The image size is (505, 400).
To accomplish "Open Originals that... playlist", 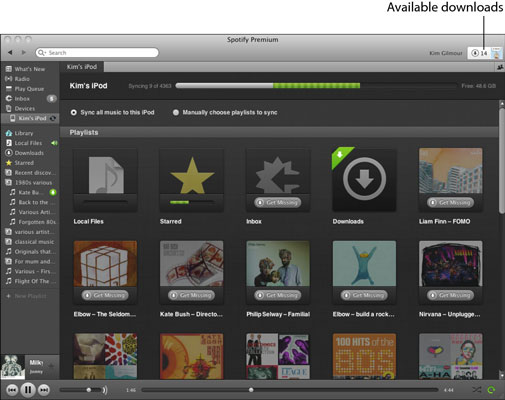I will (35, 252).
